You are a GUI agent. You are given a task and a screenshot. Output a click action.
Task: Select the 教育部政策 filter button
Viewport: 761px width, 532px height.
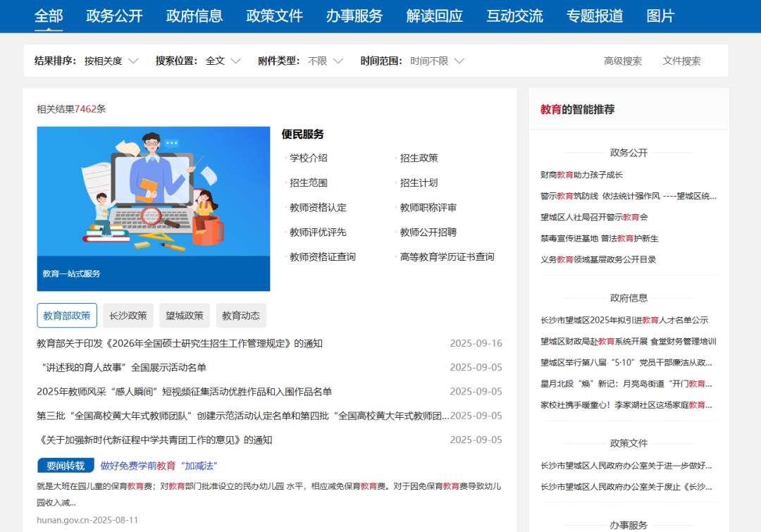click(67, 316)
